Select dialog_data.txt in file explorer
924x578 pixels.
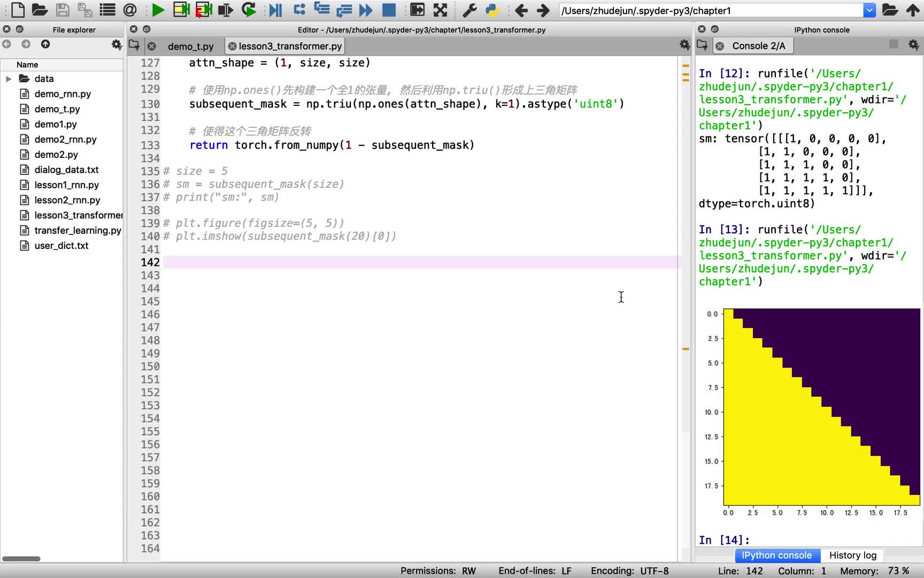coord(66,170)
